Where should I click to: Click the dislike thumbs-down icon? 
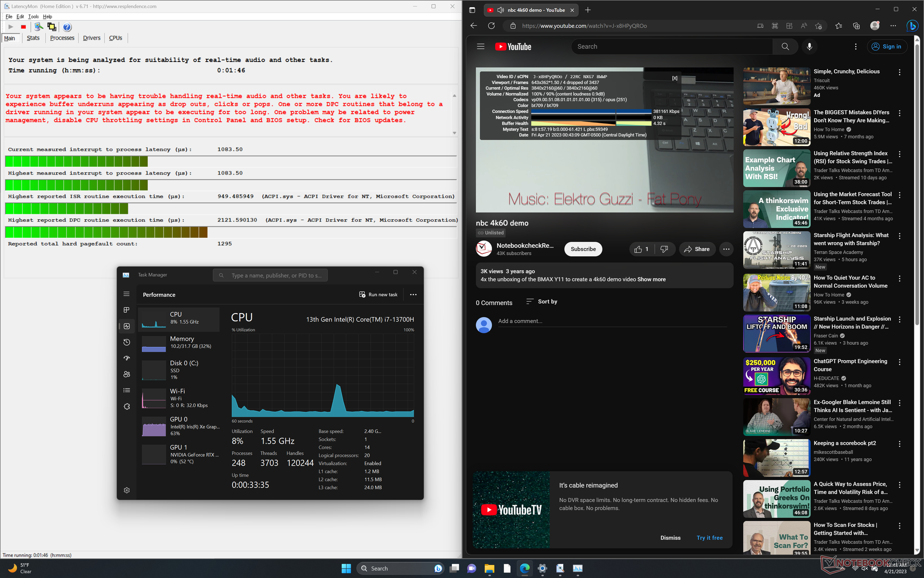coord(664,249)
